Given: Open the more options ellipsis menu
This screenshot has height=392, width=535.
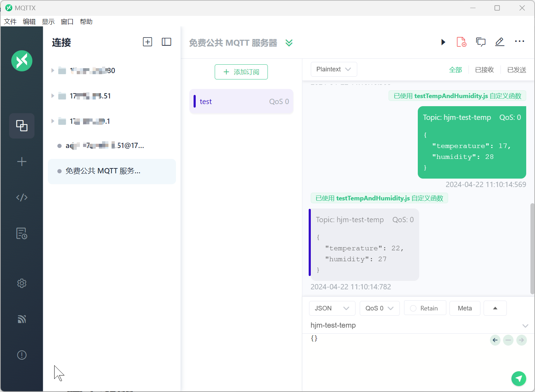Looking at the screenshot, I should click(520, 41).
